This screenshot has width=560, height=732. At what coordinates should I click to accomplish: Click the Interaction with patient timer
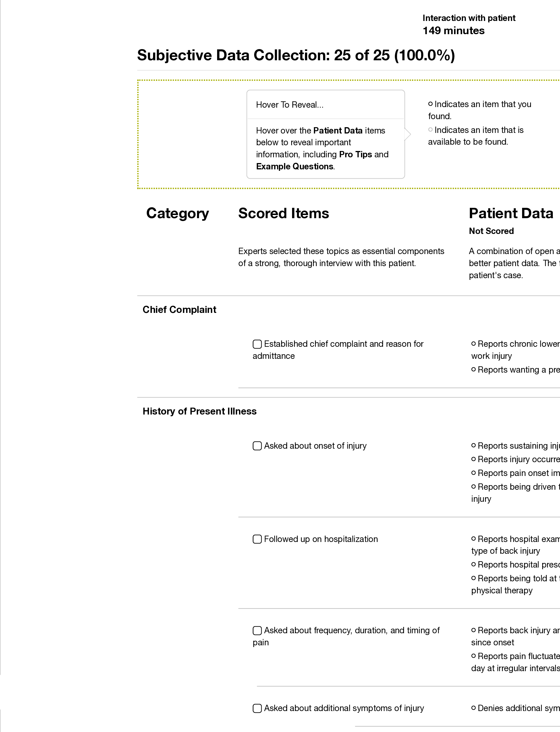[x=469, y=18]
